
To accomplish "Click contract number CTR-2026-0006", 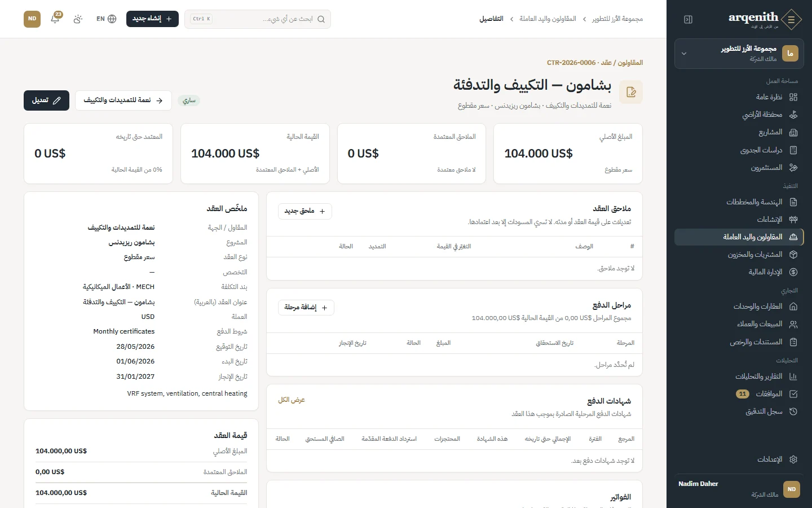I will pos(571,63).
